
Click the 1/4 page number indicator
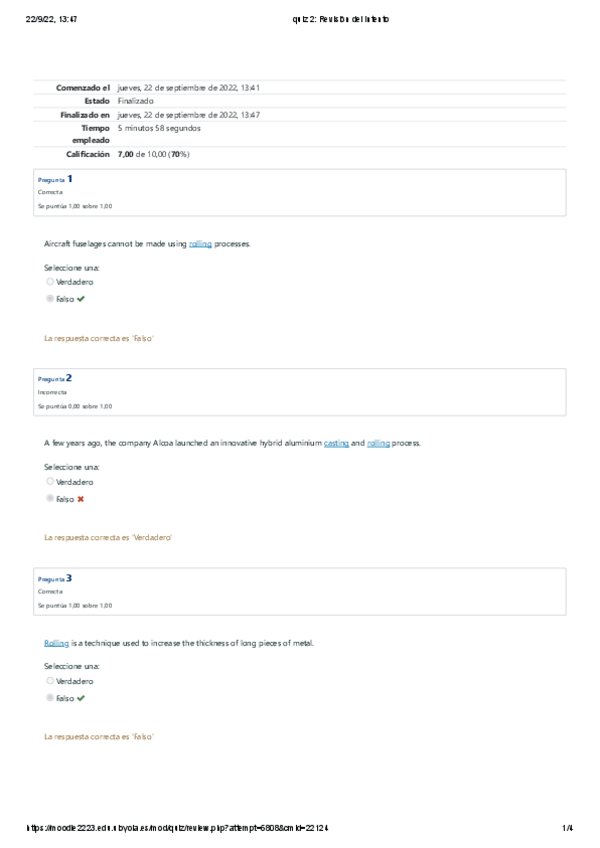(x=567, y=828)
